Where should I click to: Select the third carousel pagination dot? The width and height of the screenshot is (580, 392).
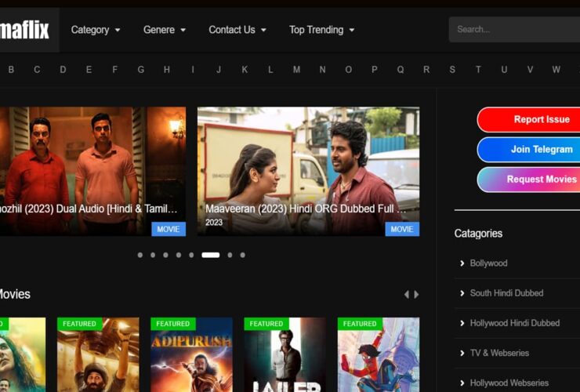(x=165, y=255)
